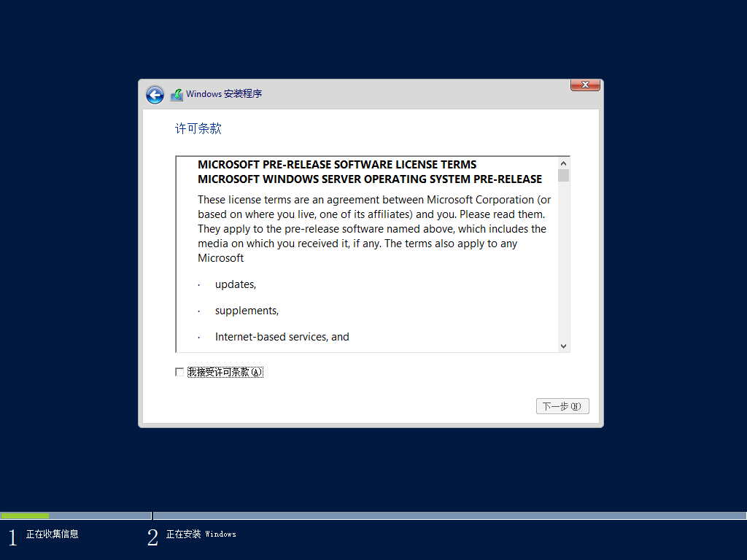
Task: Click the license text scroll down arrow
Action: pos(564,346)
